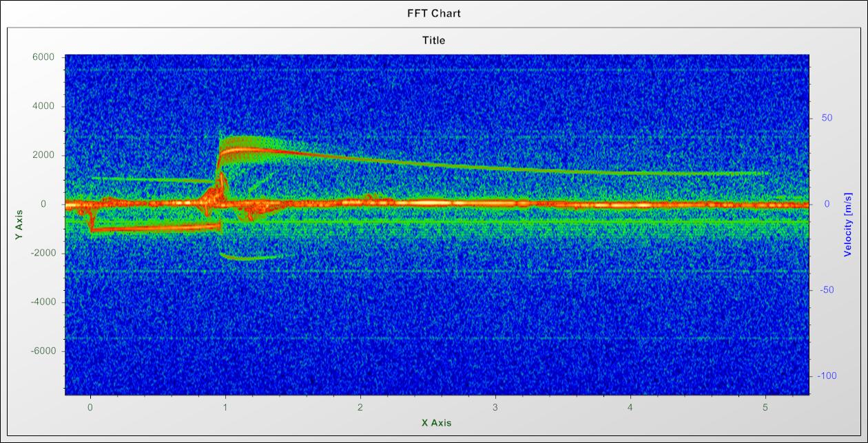Click the -100 tick on Velocity axis

coord(824,375)
